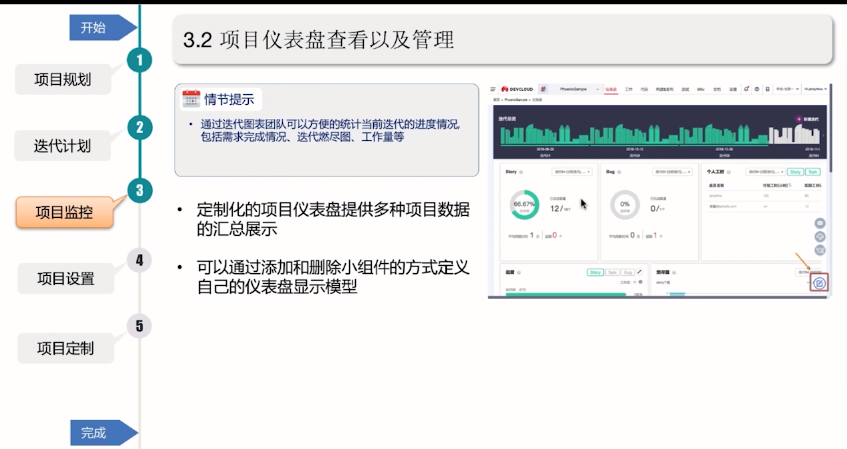
Task: Click the document icon next to help icon
Action: 768,89
